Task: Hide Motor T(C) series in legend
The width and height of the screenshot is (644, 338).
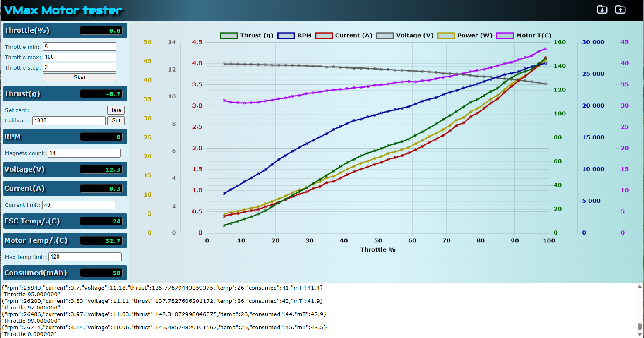Action: tap(524, 36)
